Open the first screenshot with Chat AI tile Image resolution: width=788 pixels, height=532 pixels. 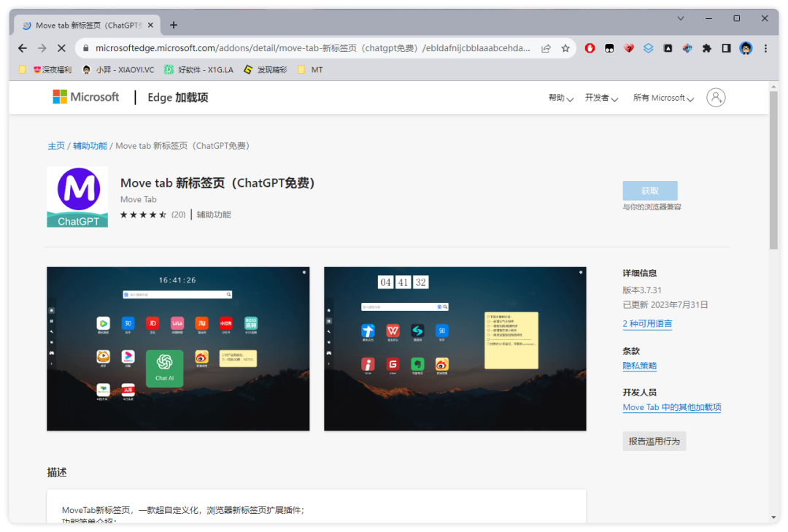[178, 349]
